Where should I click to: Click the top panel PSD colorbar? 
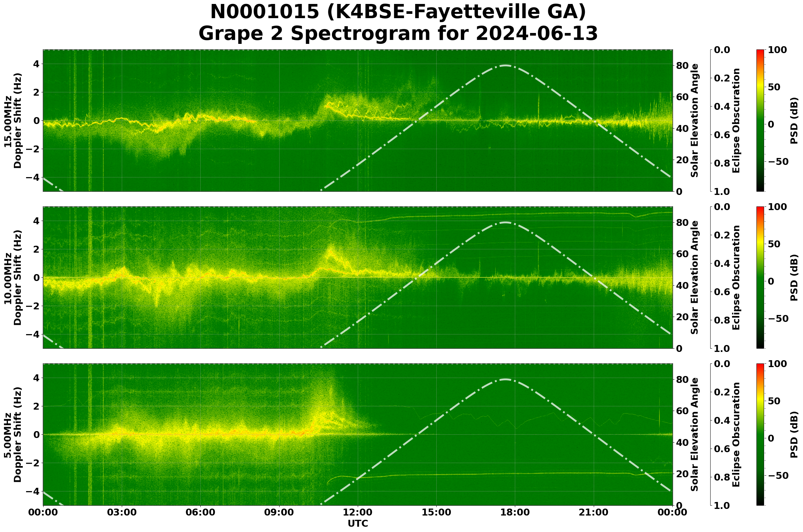pos(760,120)
